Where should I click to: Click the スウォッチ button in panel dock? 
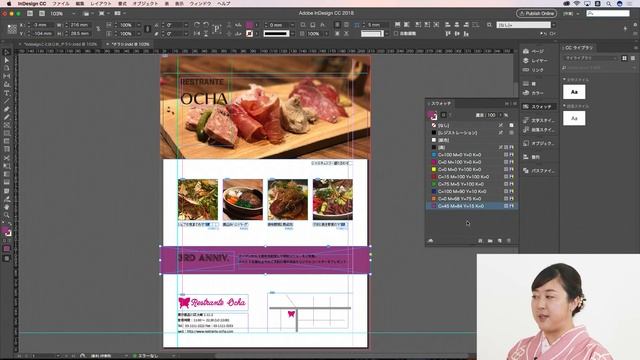click(538, 107)
